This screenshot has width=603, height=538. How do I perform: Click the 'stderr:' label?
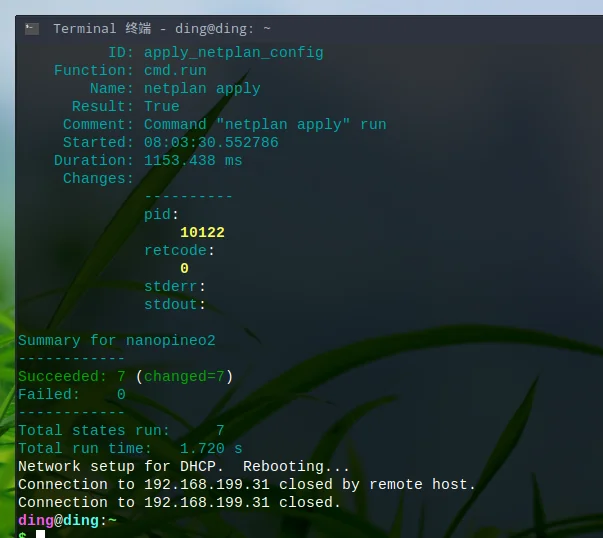click(x=175, y=286)
